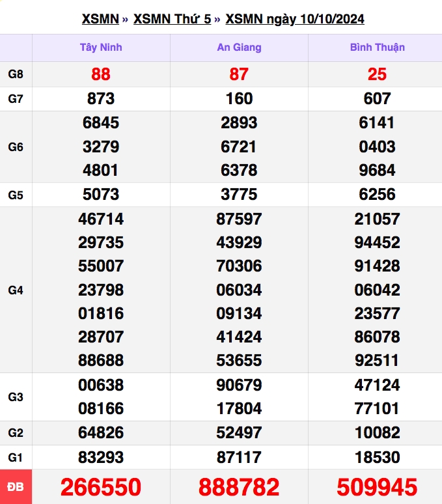Click G4 number 29735

point(101,242)
